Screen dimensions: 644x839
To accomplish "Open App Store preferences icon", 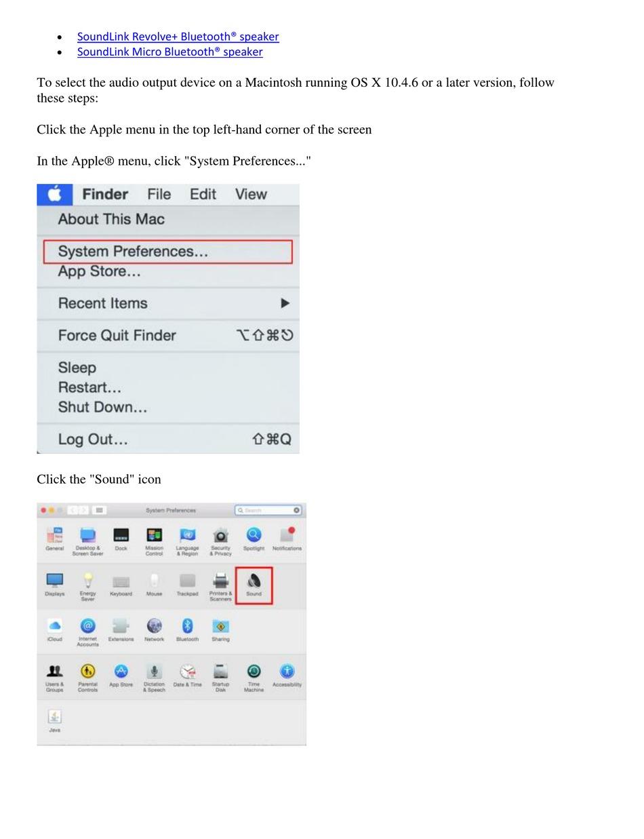I will point(121,676).
